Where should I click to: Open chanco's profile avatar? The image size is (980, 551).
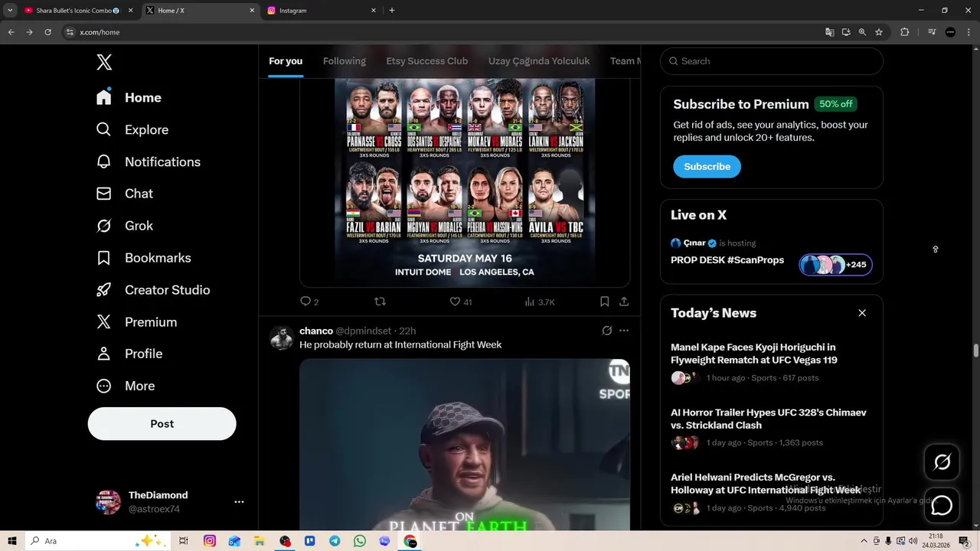[281, 338]
